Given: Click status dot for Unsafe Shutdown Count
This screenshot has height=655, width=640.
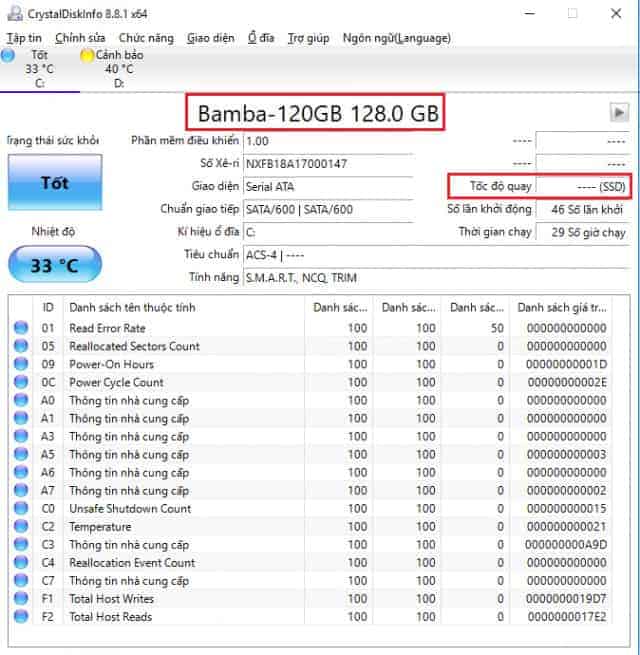Looking at the screenshot, I should 21,508.
